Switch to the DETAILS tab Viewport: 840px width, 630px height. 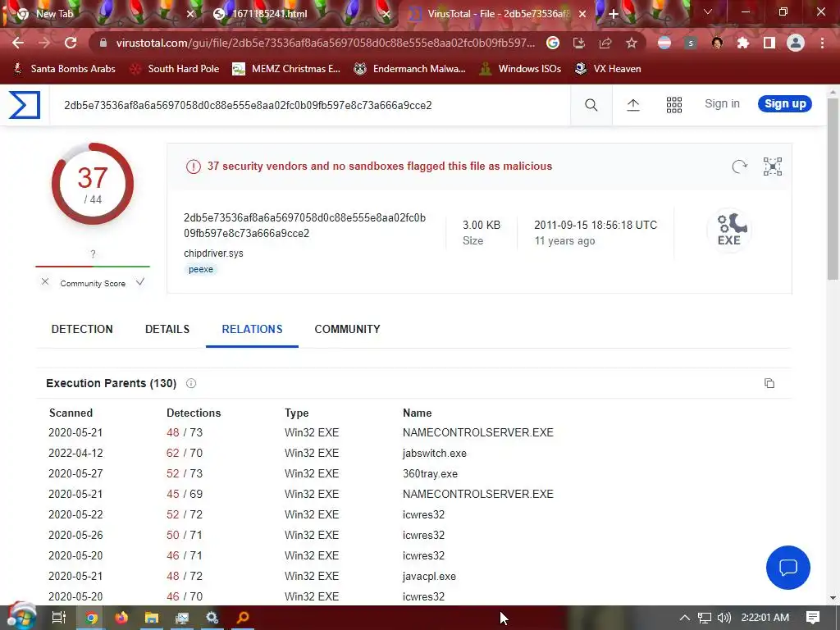167,329
